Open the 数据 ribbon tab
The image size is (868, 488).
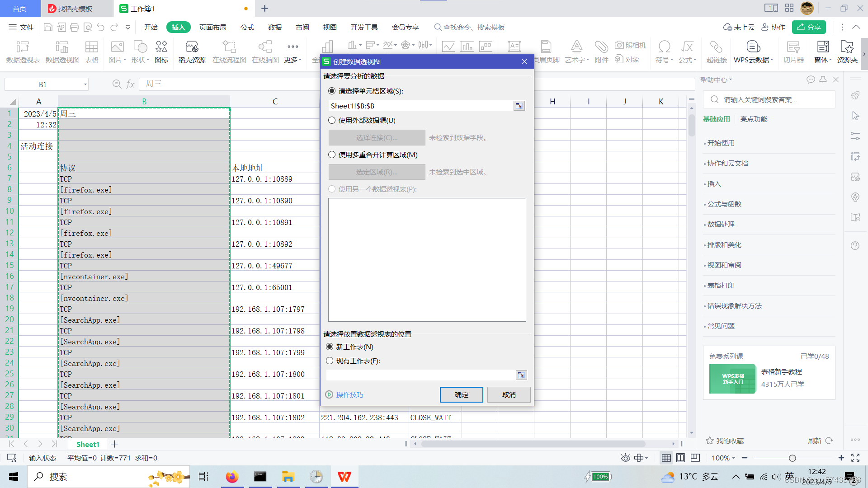pyautogui.click(x=274, y=27)
